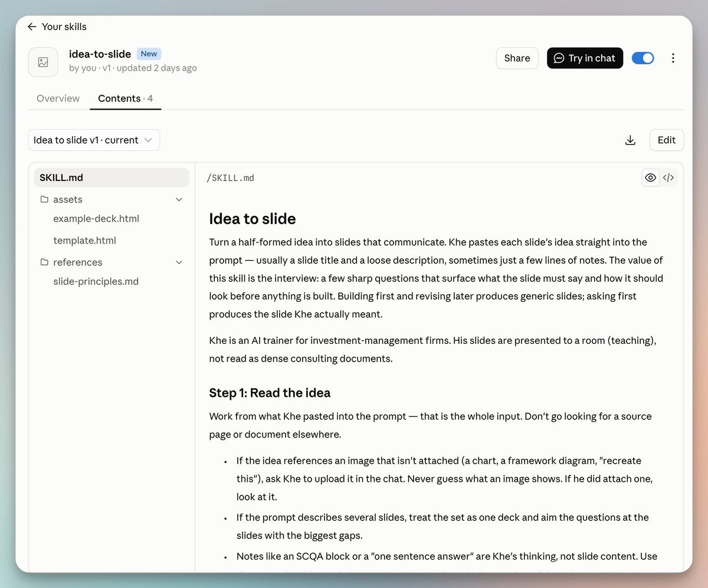Open the Idea to slide v1 version dropdown

(94, 140)
